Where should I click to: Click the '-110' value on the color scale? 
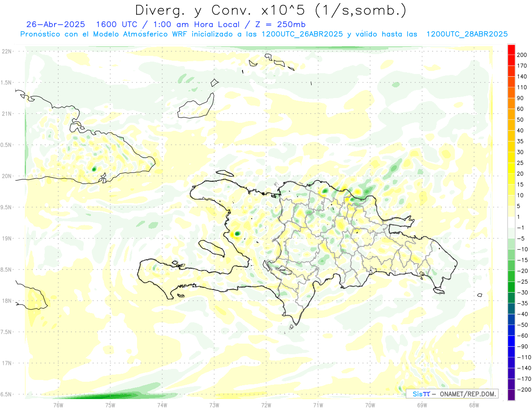click(x=524, y=357)
